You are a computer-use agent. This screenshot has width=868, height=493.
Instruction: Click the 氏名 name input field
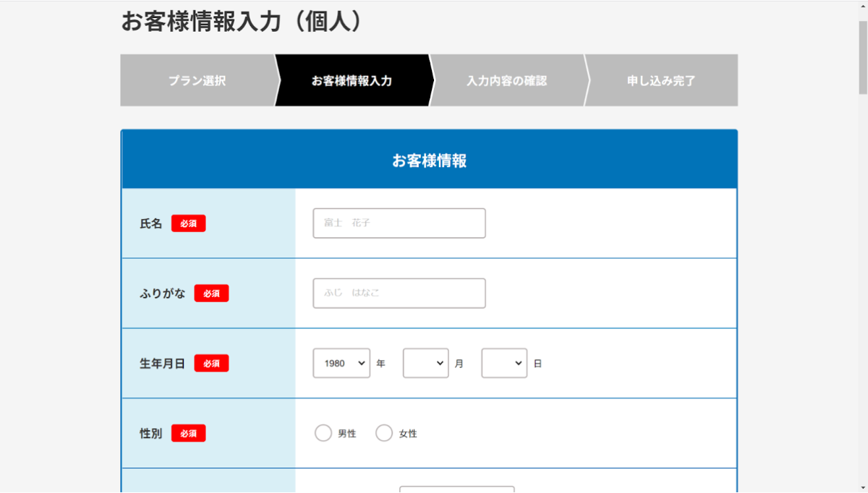tap(399, 223)
